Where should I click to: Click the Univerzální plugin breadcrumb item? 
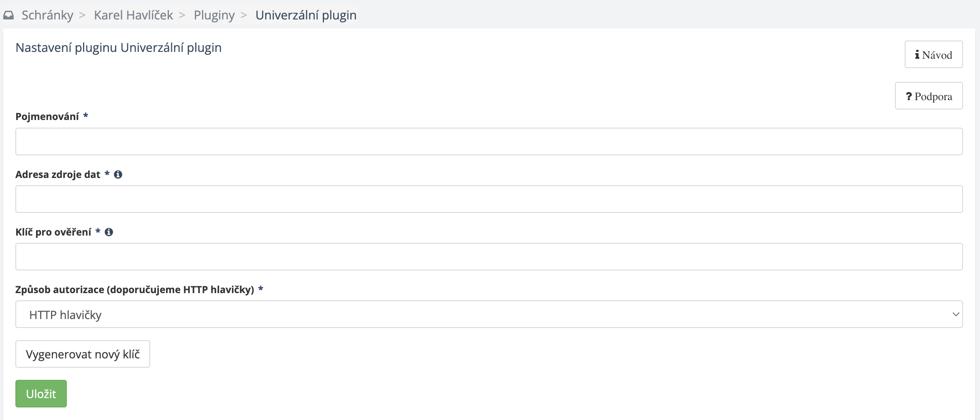pos(306,15)
